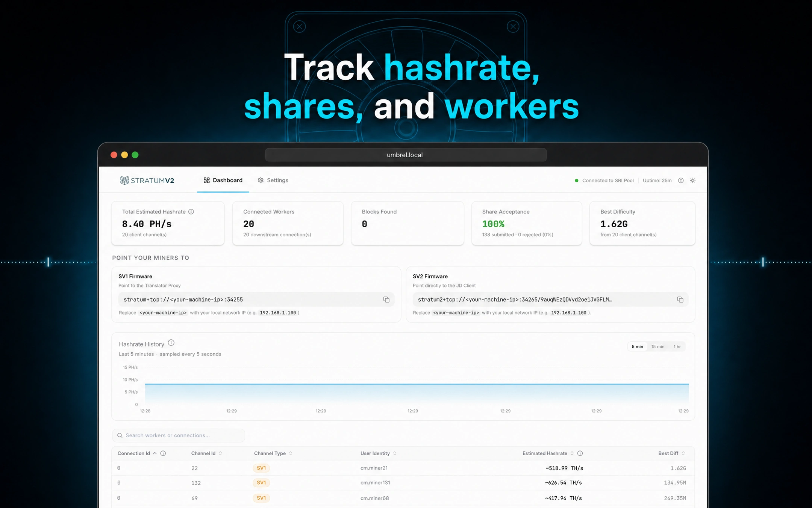The image size is (812, 508).
Task: Copy the SV2 Firmware stratum2 address
Action: [x=680, y=300]
